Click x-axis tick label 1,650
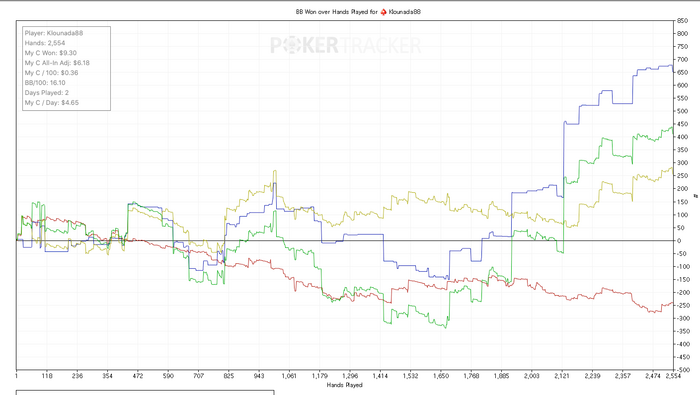Screen dimensions: 700x395 click(441, 376)
